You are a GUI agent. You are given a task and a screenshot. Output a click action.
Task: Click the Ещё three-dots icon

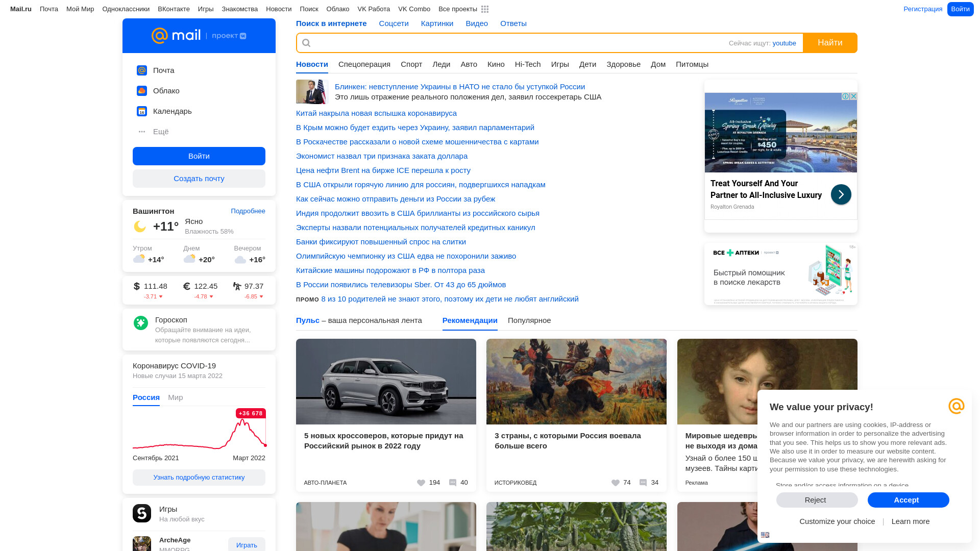click(x=142, y=132)
